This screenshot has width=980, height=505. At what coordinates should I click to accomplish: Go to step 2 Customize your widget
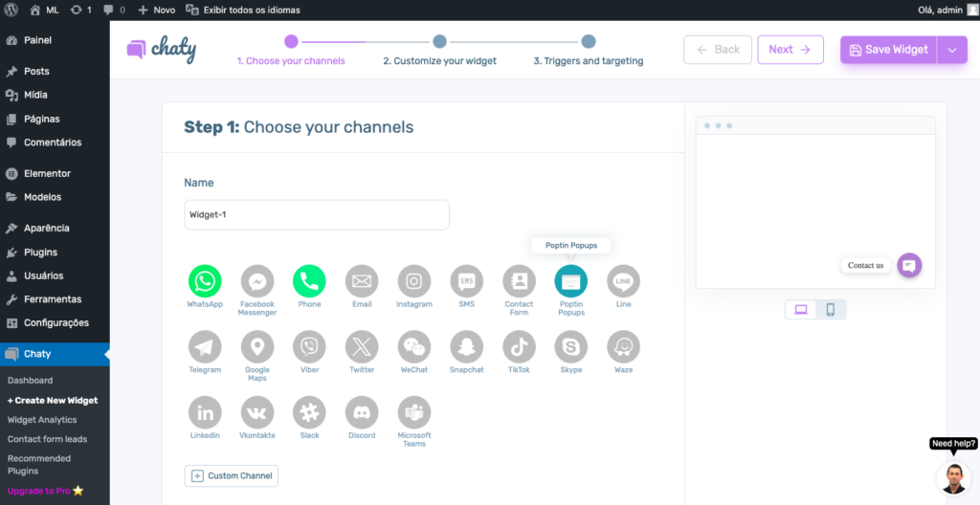click(439, 51)
